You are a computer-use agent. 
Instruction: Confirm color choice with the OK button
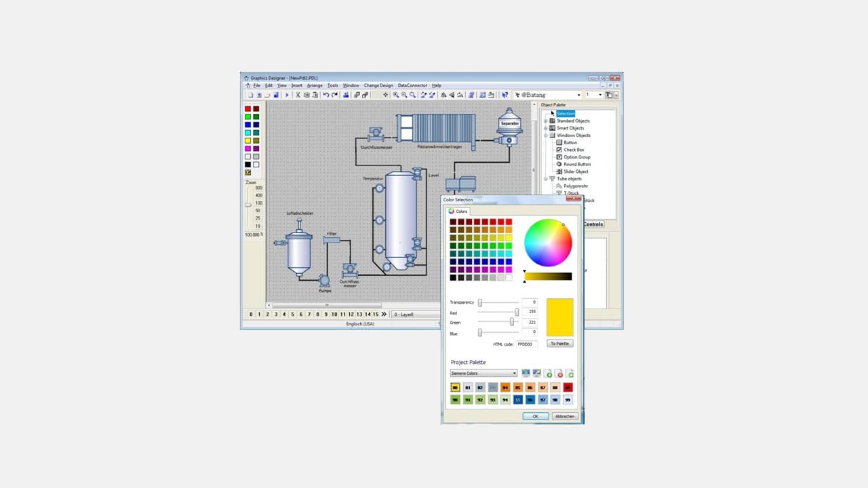point(535,415)
